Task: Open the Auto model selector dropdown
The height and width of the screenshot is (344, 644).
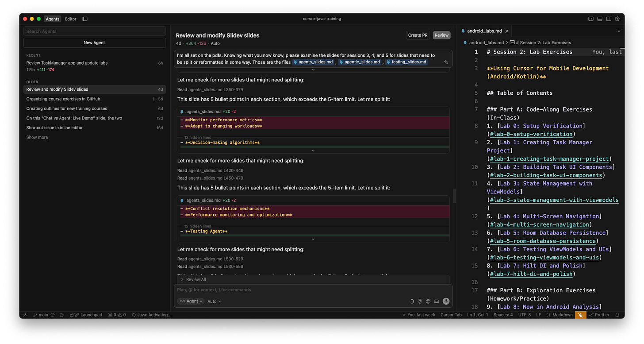Action: point(214,301)
